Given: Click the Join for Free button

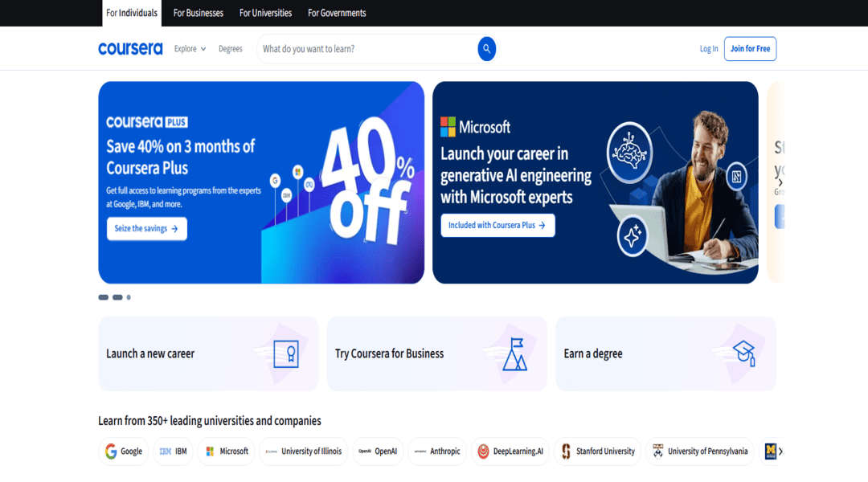Looking at the screenshot, I should 750,49.
